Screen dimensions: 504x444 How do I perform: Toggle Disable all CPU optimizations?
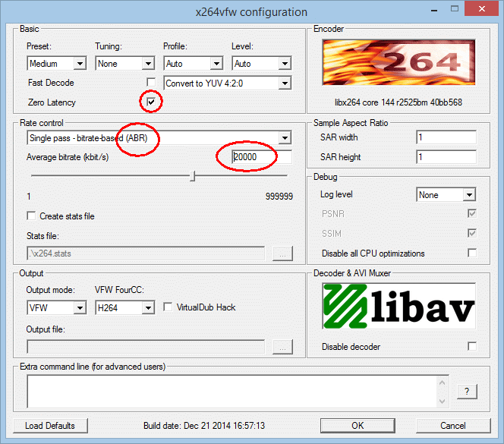click(x=472, y=253)
